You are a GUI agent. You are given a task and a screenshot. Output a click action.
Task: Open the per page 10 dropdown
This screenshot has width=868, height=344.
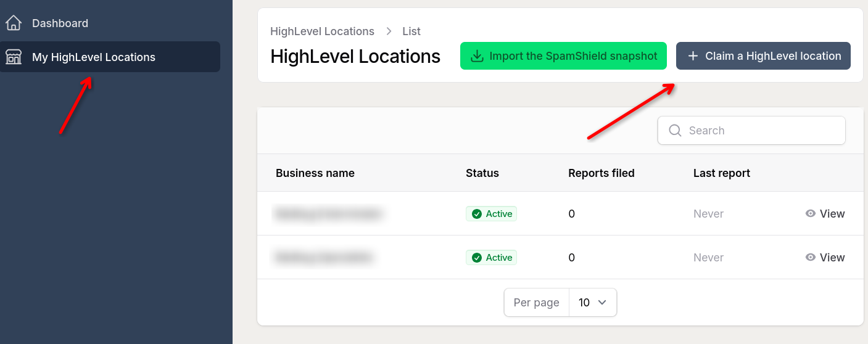[593, 303]
